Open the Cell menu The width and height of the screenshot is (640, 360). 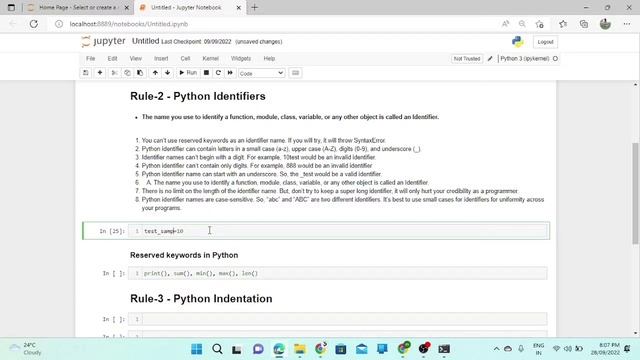point(185,58)
